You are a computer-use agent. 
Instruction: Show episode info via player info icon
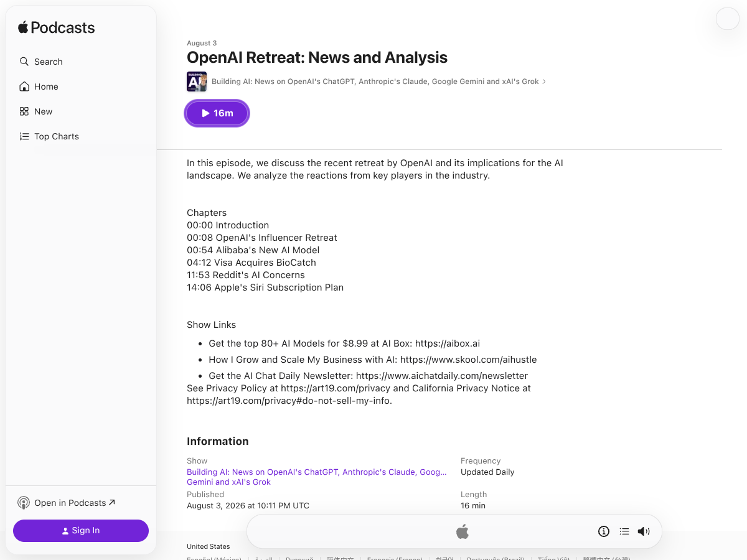click(x=604, y=531)
